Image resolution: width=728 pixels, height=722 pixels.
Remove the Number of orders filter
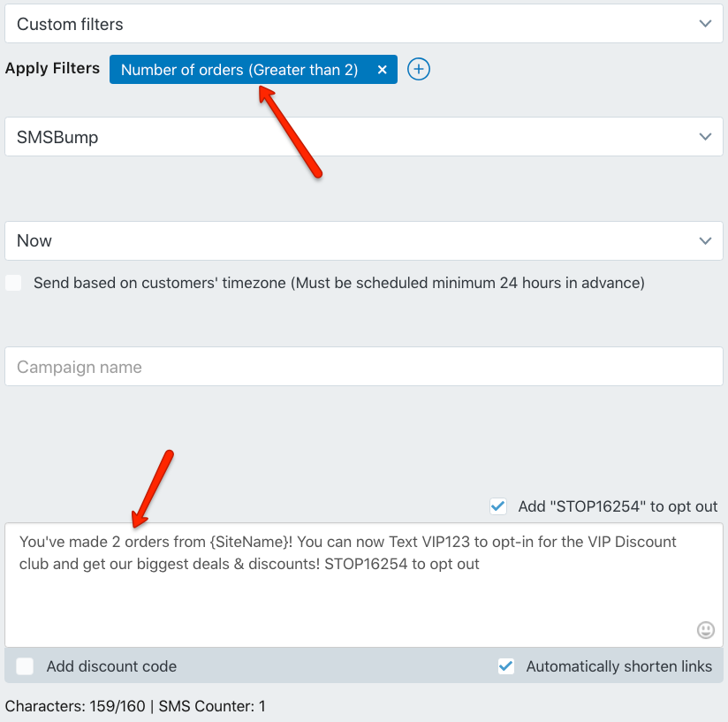click(382, 70)
